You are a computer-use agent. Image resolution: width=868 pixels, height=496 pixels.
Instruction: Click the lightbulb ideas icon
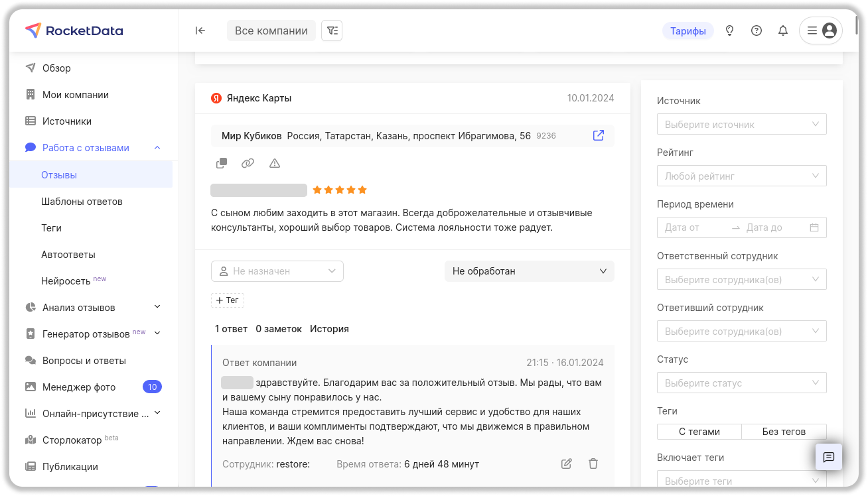tap(730, 31)
